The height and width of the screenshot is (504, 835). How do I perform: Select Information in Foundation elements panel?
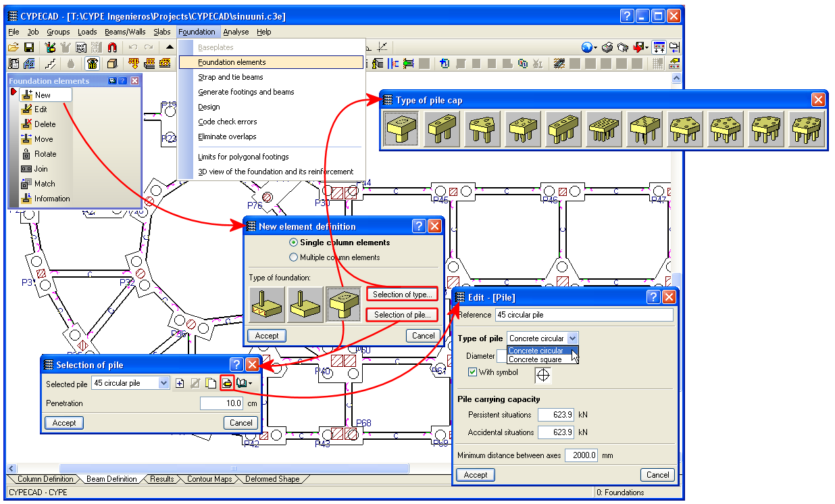point(45,199)
